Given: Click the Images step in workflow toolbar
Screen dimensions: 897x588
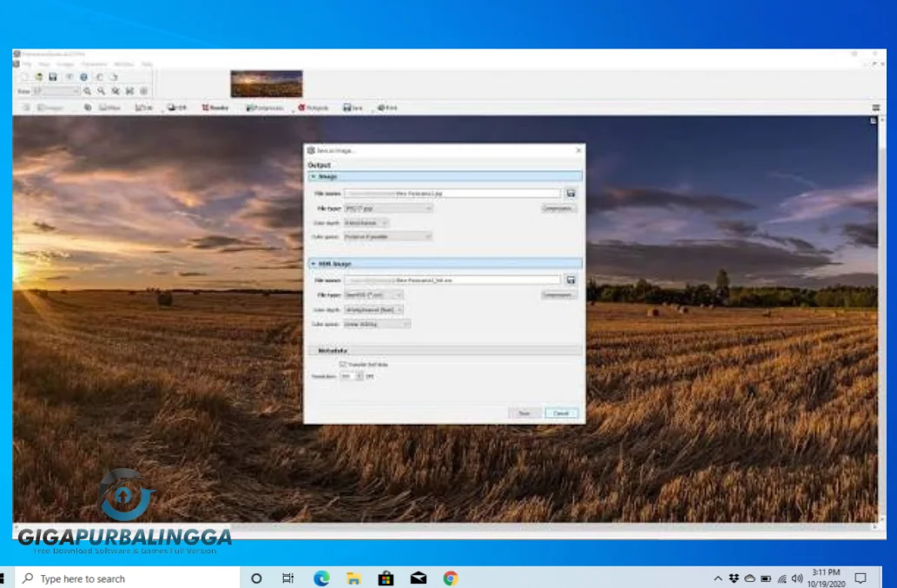Looking at the screenshot, I should click(49, 108).
